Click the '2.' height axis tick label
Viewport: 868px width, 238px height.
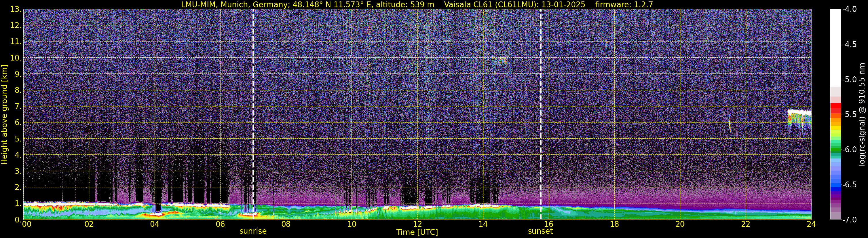pos(18,188)
